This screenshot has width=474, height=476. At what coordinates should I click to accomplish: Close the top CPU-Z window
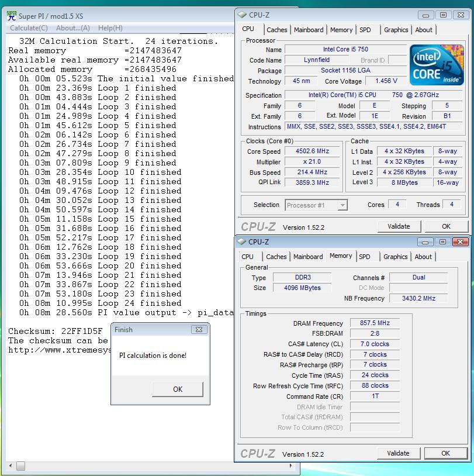coord(461,15)
